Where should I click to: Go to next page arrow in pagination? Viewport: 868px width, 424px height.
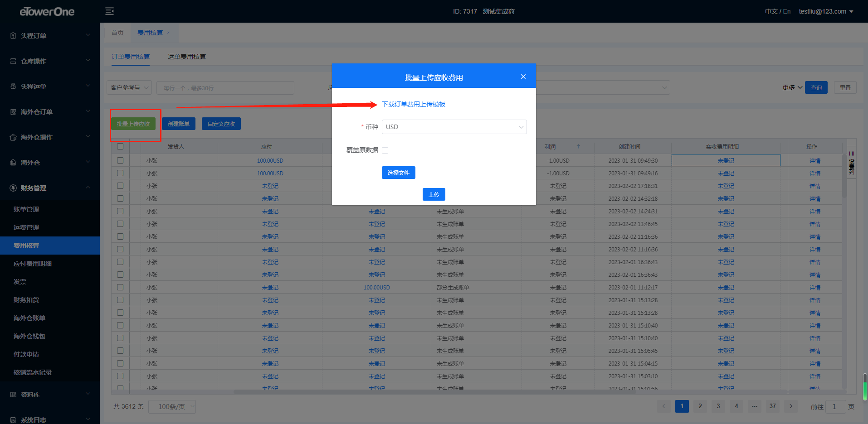point(791,406)
